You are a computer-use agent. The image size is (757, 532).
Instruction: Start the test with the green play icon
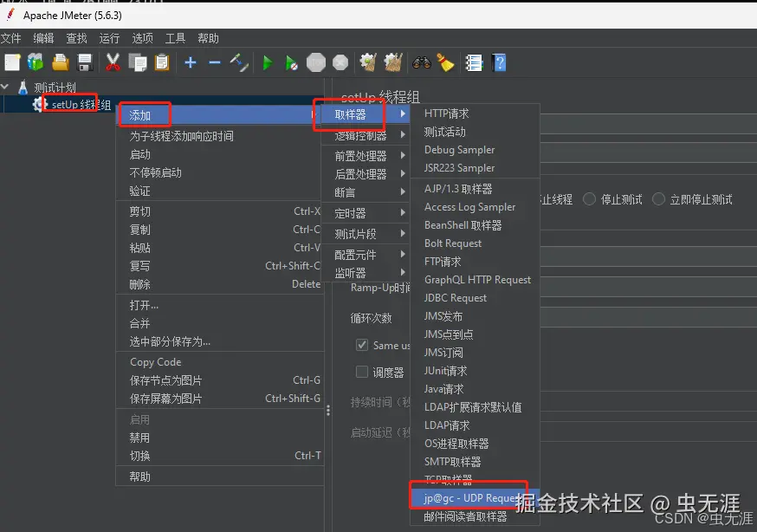[269, 62]
